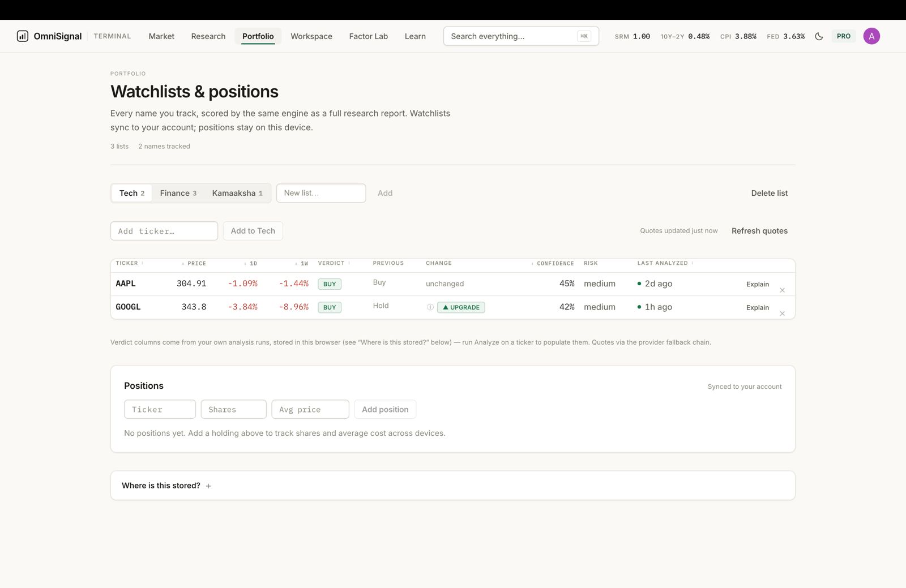The width and height of the screenshot is (906, 588).
Task: Sort by the 1D column header
Action: pos(250,264)
